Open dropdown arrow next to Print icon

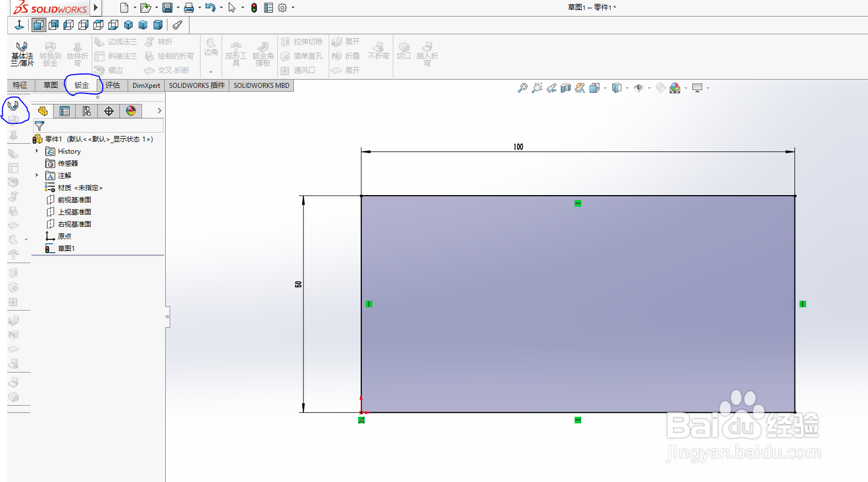coord(199,8)
